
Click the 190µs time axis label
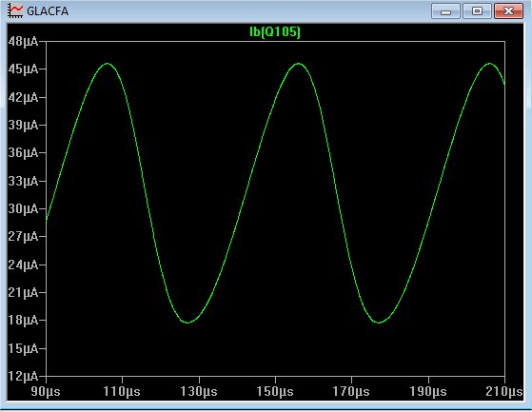point(428,391)
